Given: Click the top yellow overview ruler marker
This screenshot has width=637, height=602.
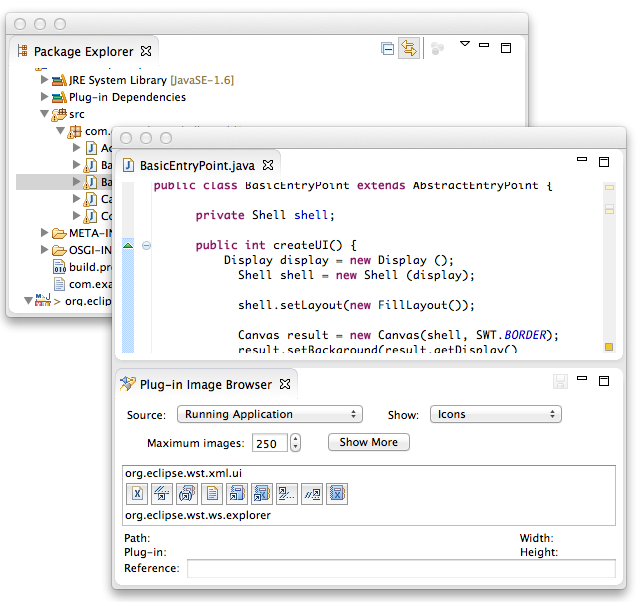Looking at the screenshot, I should click(609, 187).
